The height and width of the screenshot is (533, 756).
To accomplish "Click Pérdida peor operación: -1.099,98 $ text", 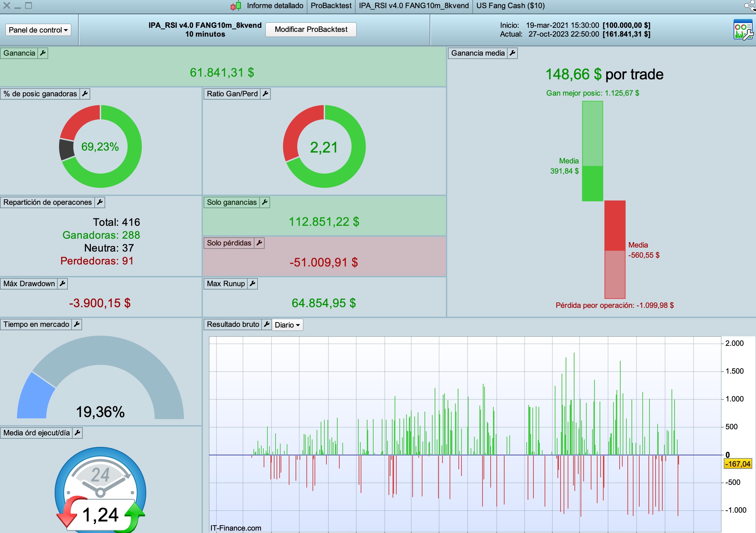I will tap(615, 305).
